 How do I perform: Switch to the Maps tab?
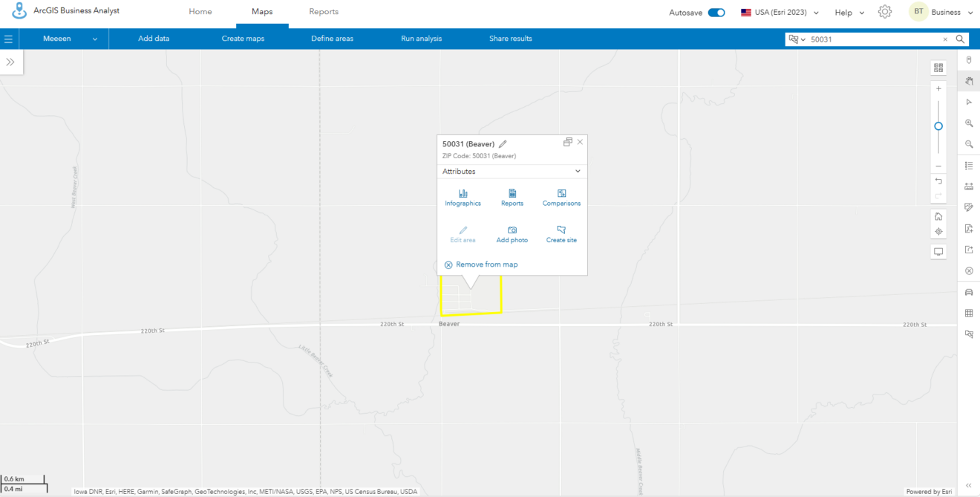(x=262, y=12)
